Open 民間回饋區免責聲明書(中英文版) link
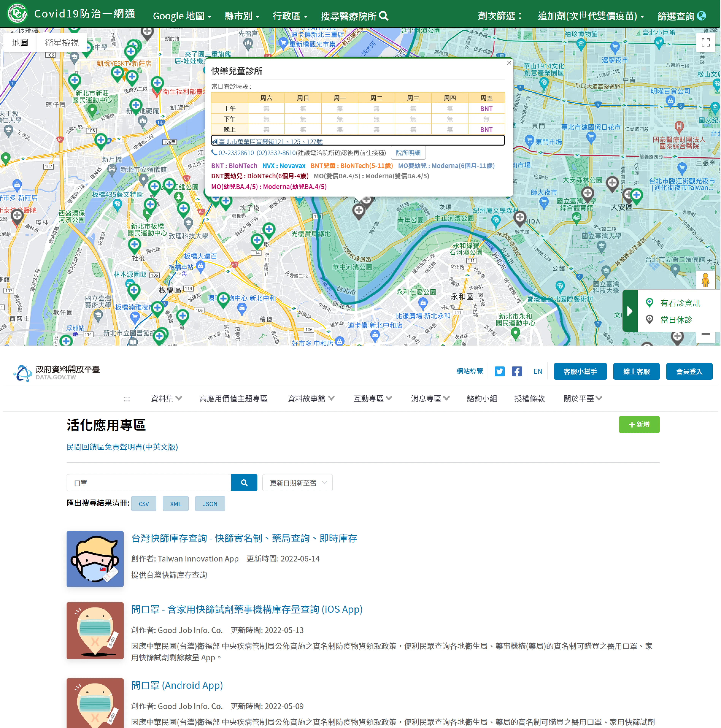The height and width of the screenshot is (728, 721). click(x=122, y=446)
